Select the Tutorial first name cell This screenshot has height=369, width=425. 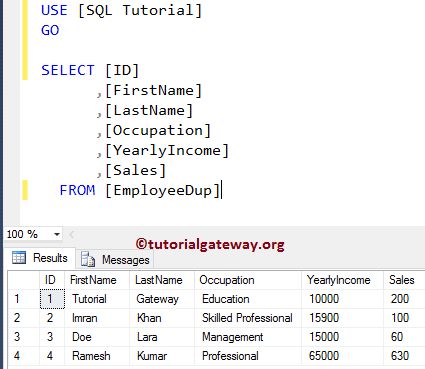97,299
